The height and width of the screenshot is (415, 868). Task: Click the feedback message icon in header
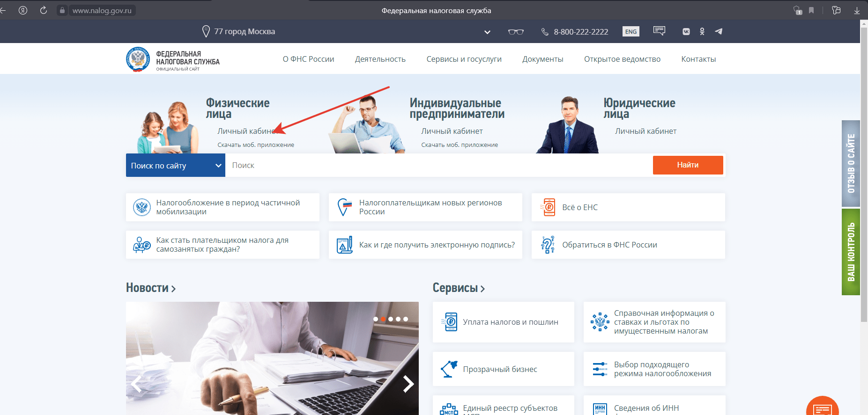(659, 31)
